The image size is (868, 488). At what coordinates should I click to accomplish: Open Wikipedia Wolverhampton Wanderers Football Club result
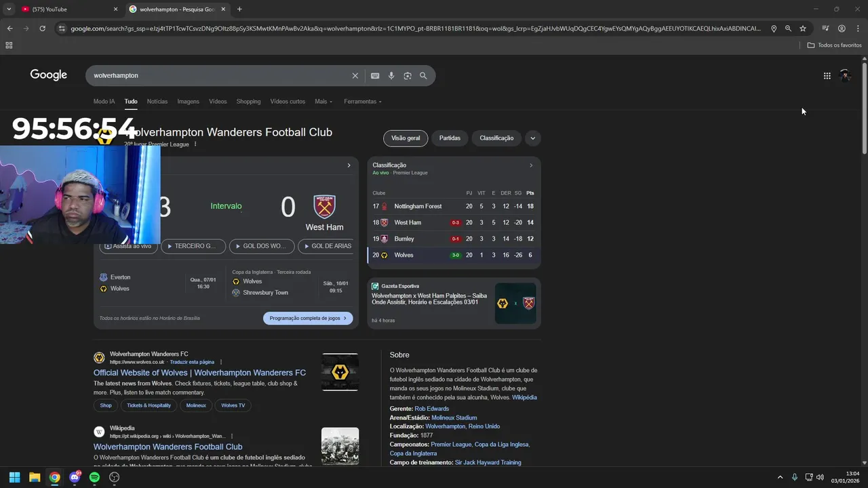coord(167,447)
